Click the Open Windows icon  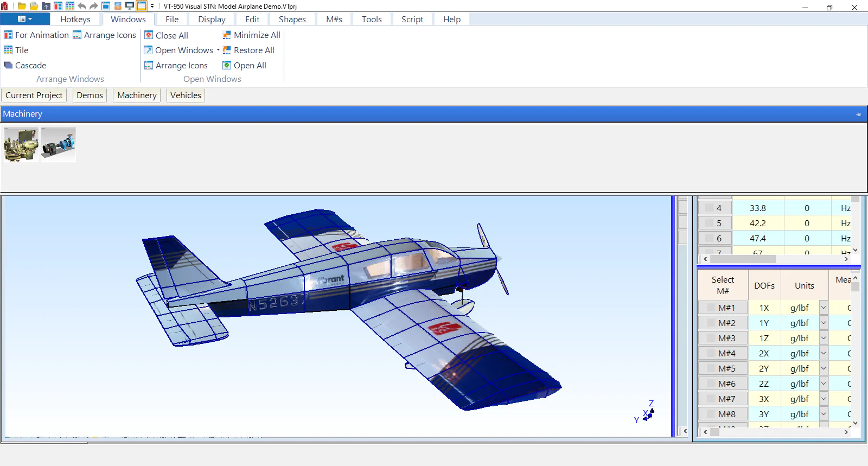coord(148,50)
